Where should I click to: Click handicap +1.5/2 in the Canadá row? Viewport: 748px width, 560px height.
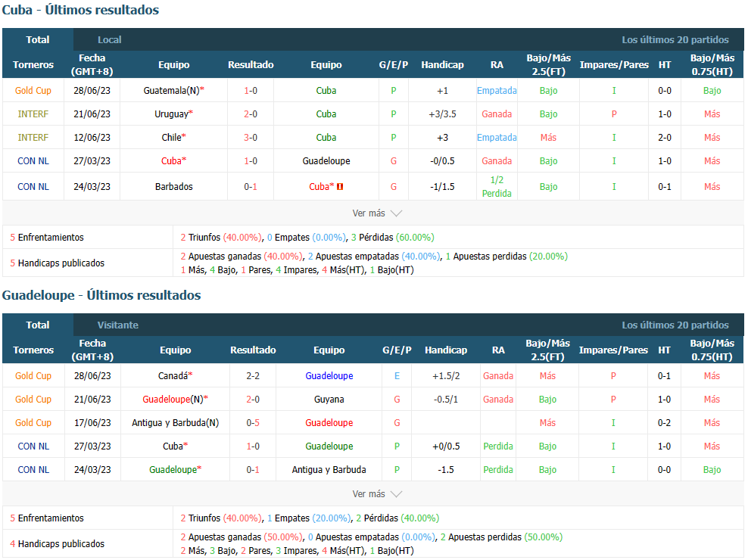446,375
